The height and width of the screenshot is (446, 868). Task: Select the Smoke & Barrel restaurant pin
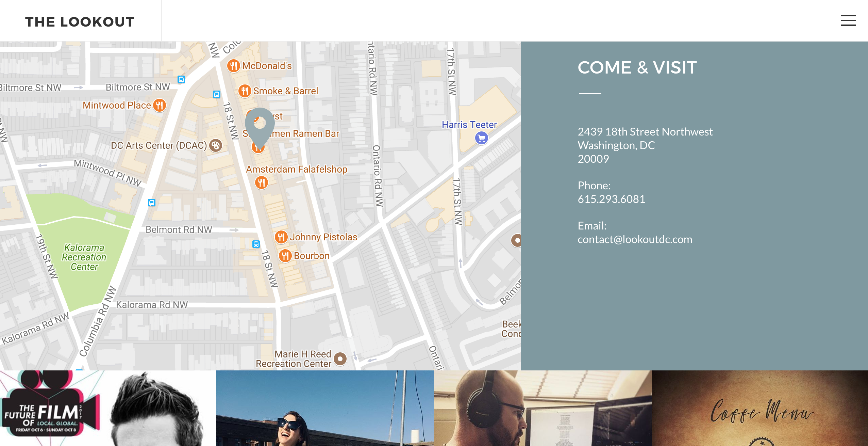point(245,91)
